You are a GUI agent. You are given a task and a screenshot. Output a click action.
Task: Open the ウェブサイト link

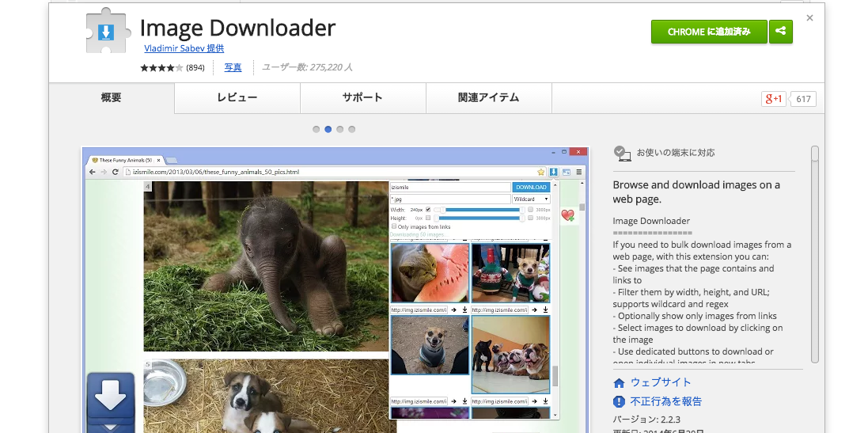tap(661, 382)
